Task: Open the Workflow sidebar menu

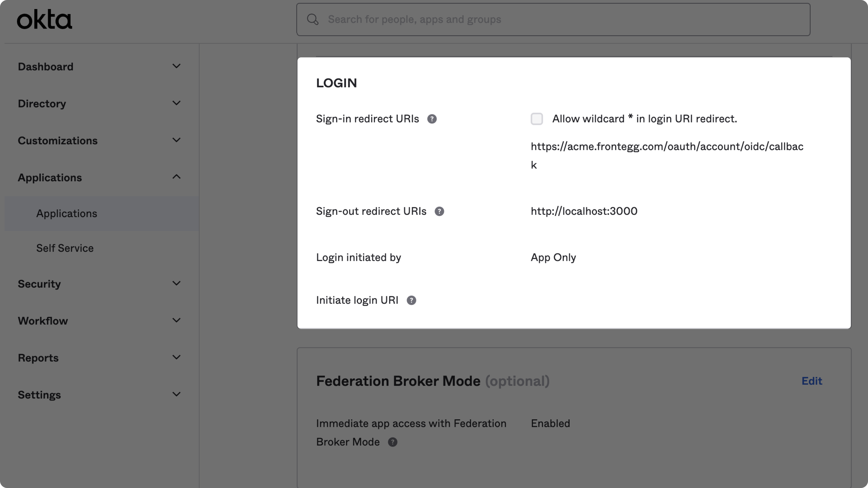Action: (43, 321)
